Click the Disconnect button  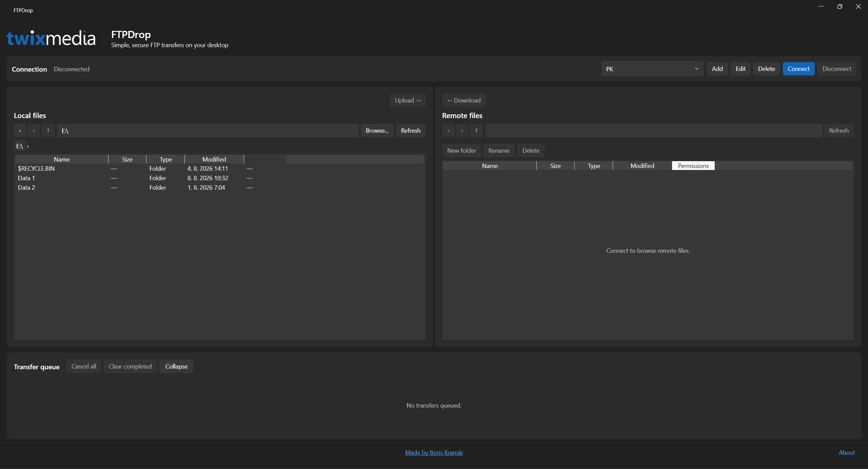[837, 69]
